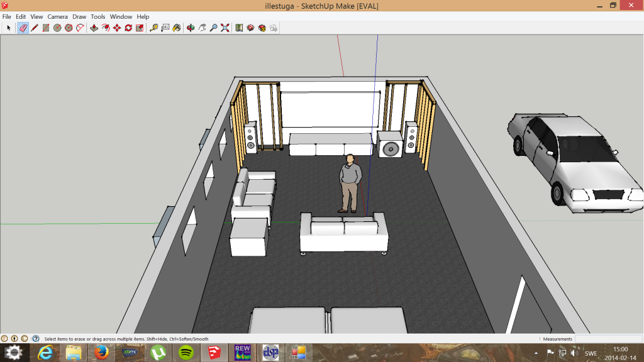Open the Window menu

tap(121, 16)
